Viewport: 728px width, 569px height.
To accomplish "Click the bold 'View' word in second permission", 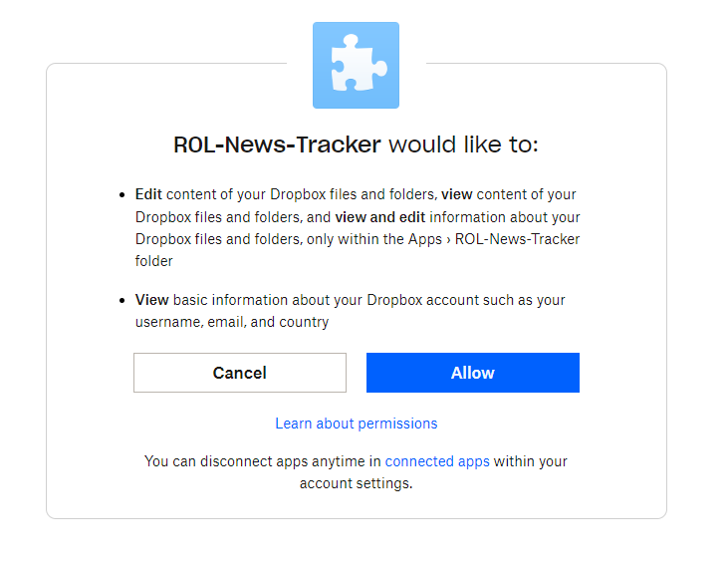I will pyautogui.click(x=151, y=300).
